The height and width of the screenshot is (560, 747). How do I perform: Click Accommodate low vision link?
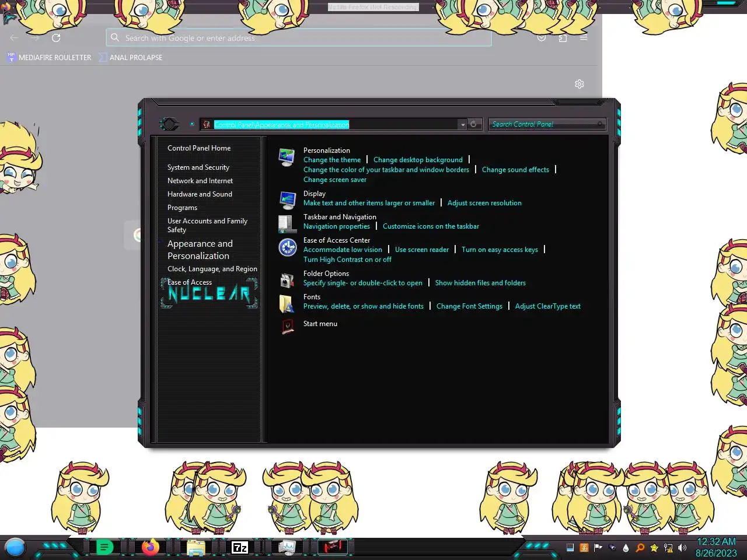point(343,250)
